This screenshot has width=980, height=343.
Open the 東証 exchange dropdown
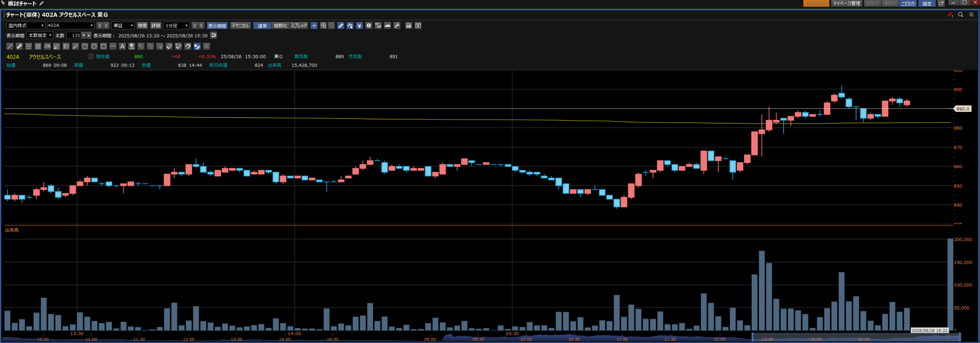click(x=123, y=26)
